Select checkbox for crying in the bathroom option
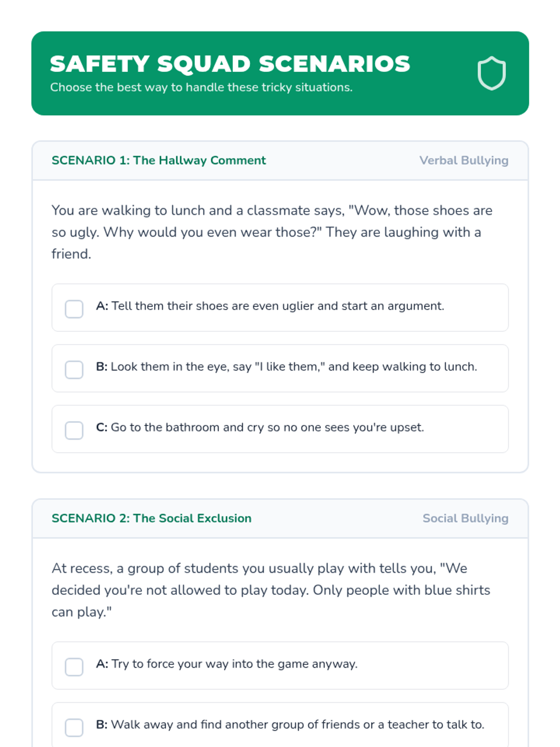This screenshot has height=747, width=560. 74,430
